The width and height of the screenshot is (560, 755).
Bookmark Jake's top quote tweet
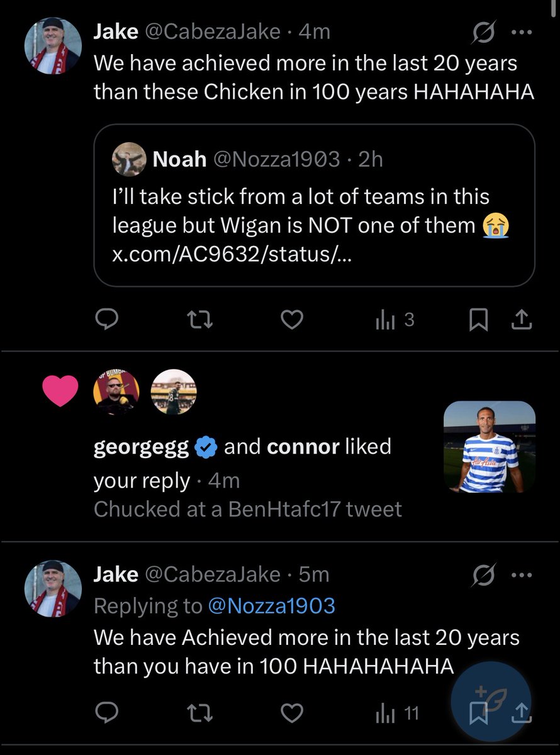pyautogui.click(x=479, y=322)
